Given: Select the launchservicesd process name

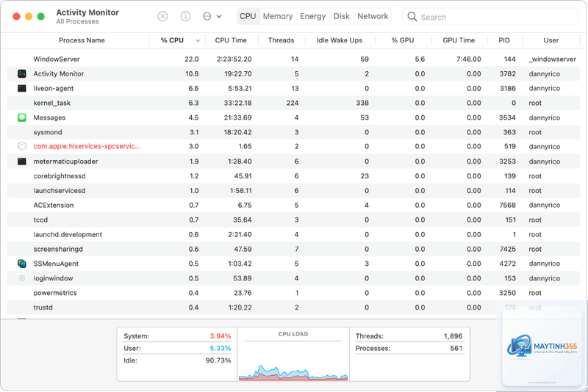Looking at the screenshot, I should [x=60, y=191].
